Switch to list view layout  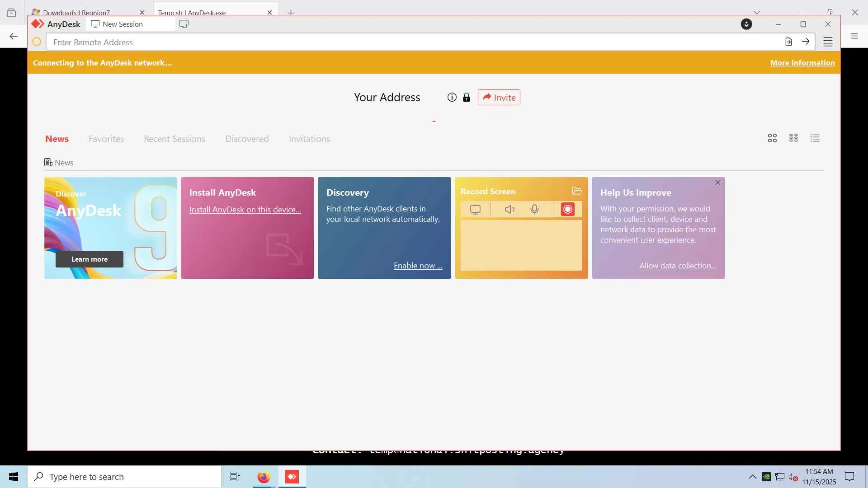click(x=815, y=138)
